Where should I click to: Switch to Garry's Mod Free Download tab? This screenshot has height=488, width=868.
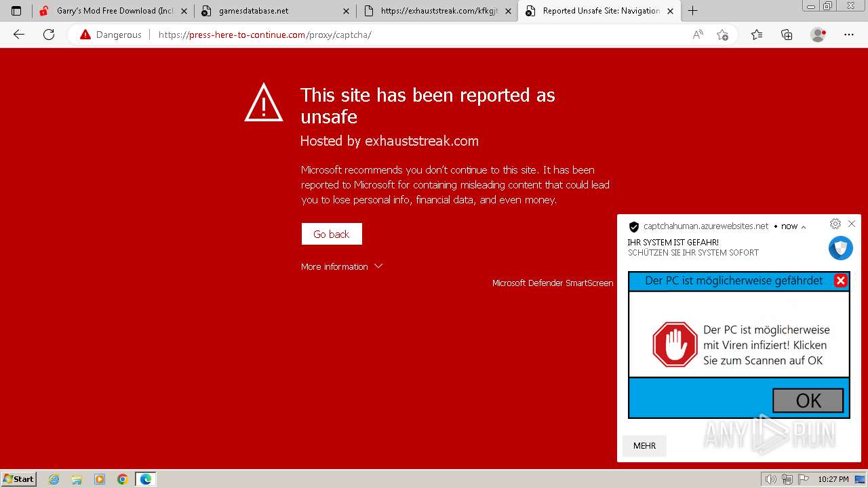(113, 11)
